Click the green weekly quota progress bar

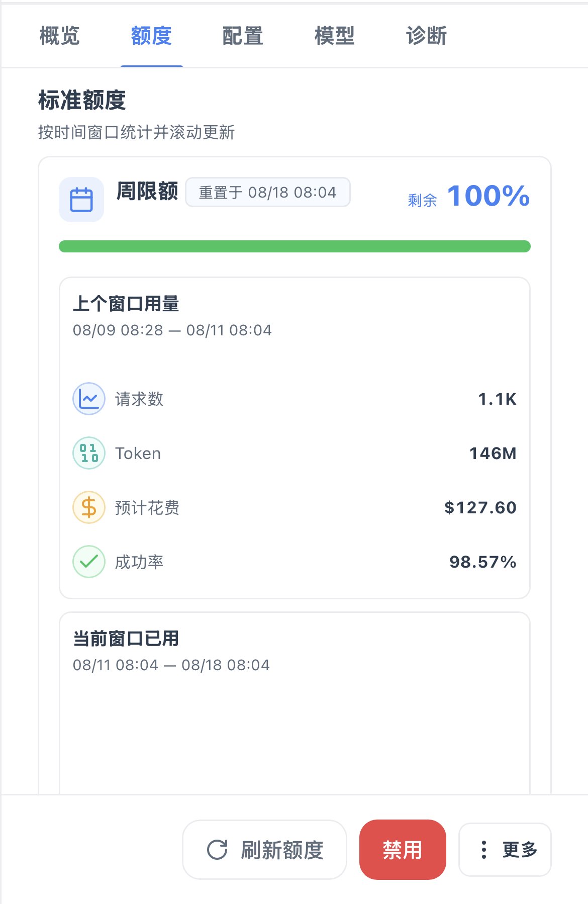click(x=295, y=246)
